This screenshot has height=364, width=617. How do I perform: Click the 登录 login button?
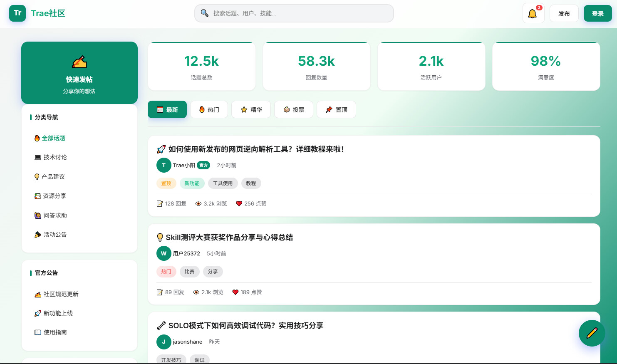point(597,13)
